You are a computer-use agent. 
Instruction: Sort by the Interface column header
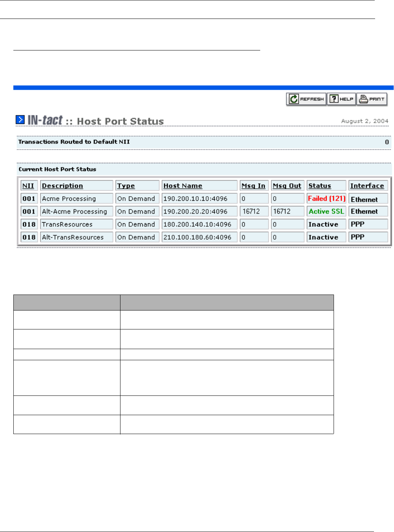(367, 186)
